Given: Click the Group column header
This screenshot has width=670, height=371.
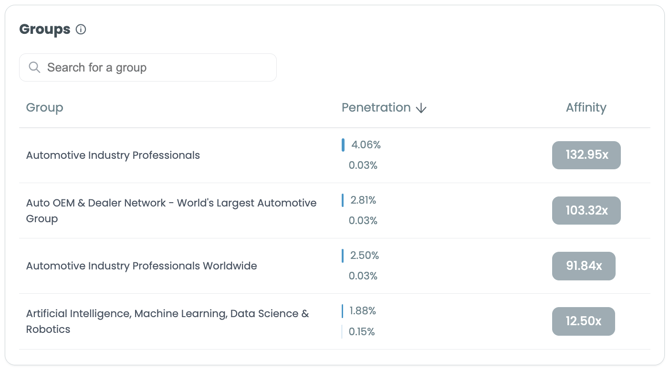Looking at the screenshot, I should [x=44, y=108].
